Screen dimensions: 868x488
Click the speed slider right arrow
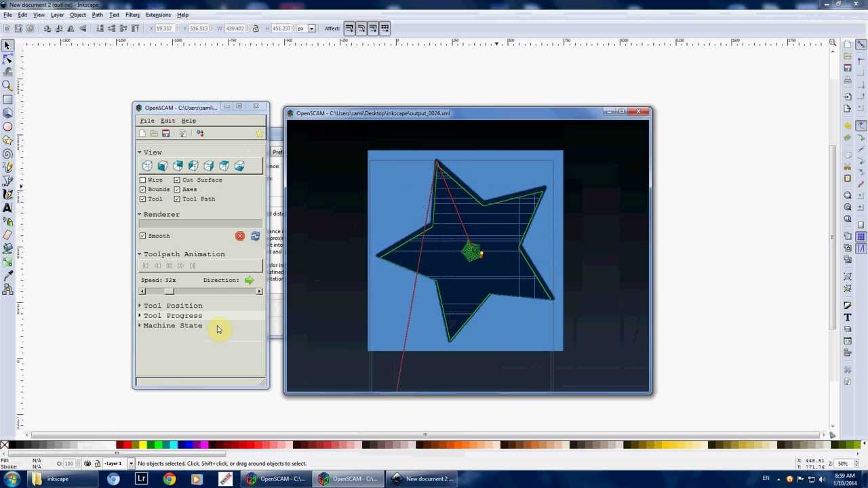pos(259,291)
